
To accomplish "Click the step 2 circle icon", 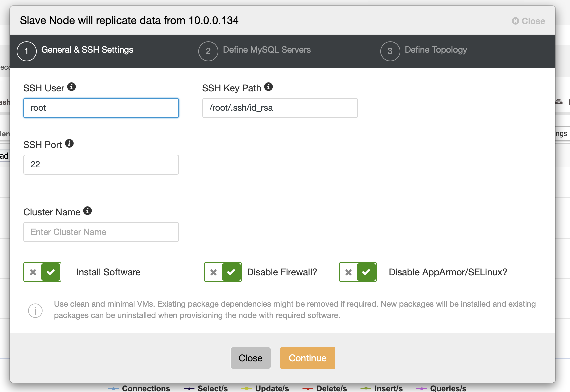I will click(x=208, y=51).
